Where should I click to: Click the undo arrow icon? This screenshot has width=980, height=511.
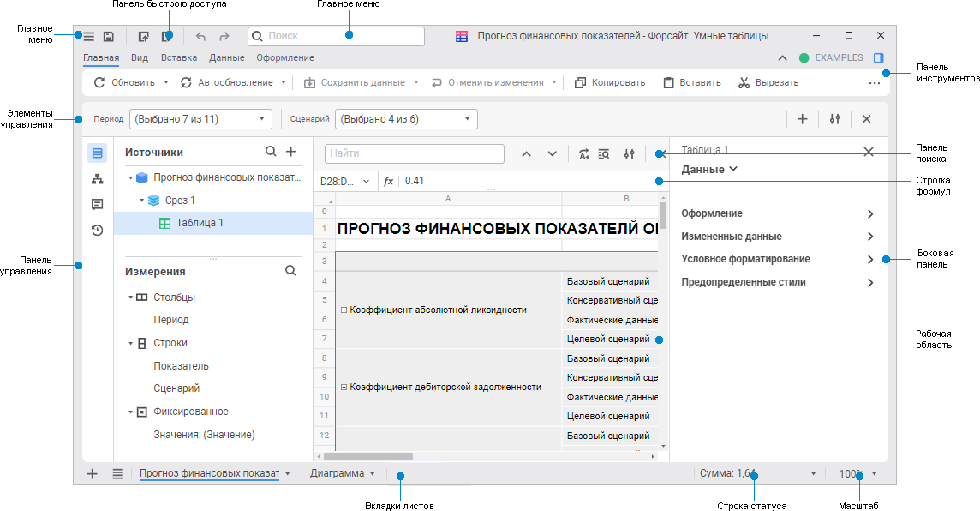[200, 36]
